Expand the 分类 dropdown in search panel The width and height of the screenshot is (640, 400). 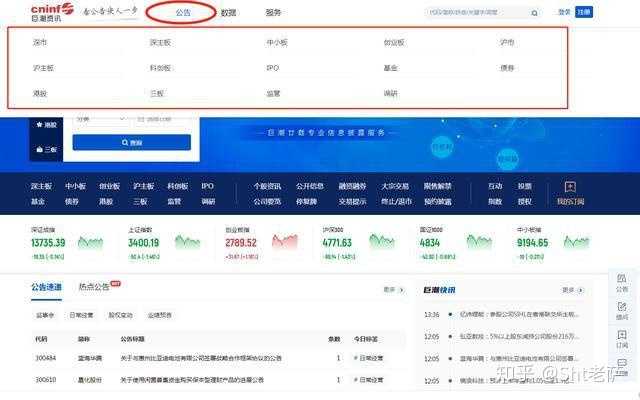click(100, 119)
